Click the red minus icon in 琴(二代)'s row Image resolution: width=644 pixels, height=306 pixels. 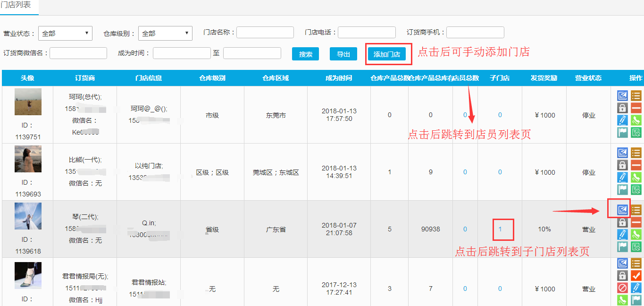(x=636, y=222)
